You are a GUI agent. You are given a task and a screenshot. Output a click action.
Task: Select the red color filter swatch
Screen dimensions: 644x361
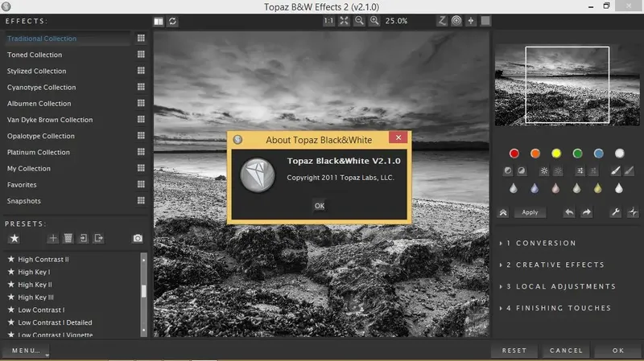coord(514,154)
